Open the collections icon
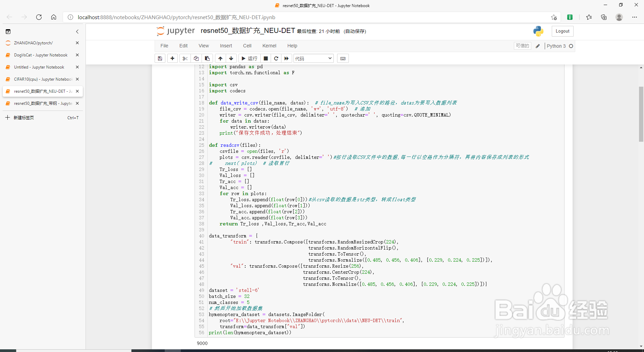The width and height of the screenshot is (644, 352). [604, 17]
